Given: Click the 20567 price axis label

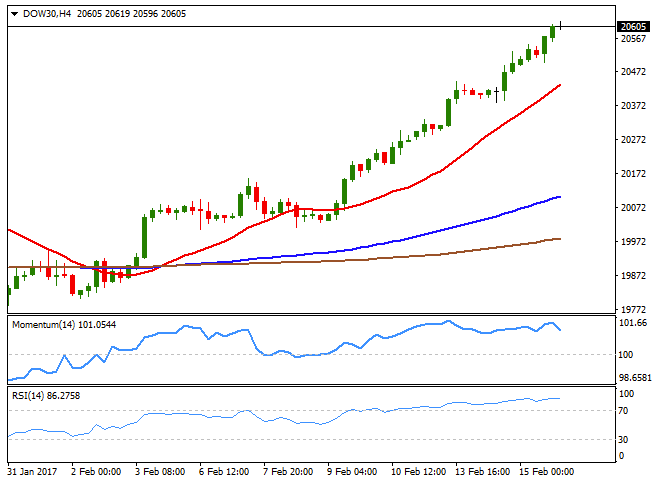Looking at the screenshot, I should (633, 39).
